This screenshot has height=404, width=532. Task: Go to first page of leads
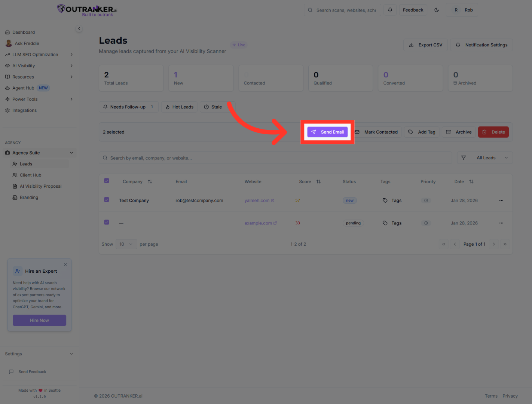[x=444, y=244]
